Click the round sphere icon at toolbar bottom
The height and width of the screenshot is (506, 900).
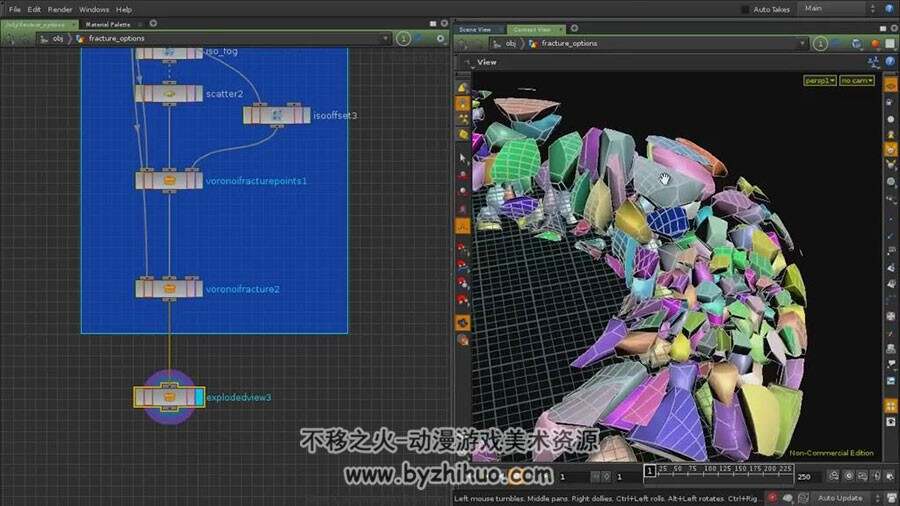(463, 340)
